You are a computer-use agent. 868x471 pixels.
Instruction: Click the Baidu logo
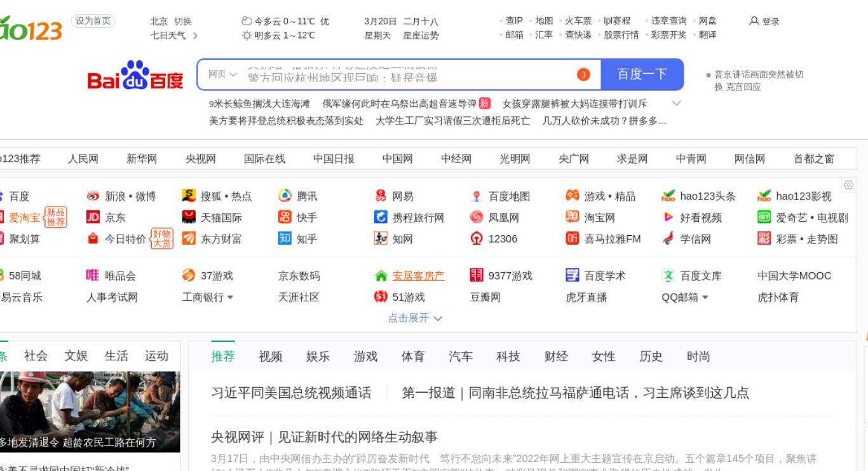pos(135,76)
